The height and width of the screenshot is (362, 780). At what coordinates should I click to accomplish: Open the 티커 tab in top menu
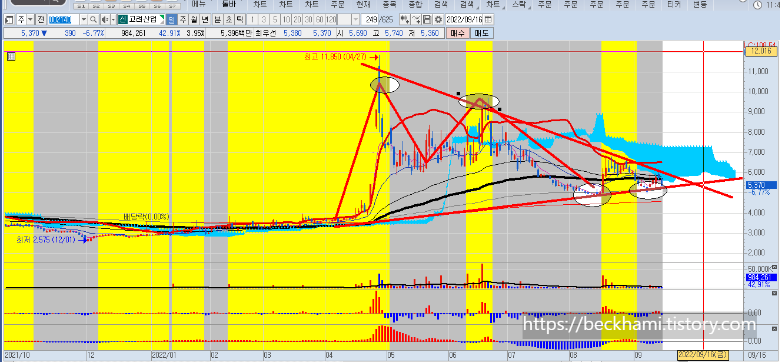click(x=674, y=4)
